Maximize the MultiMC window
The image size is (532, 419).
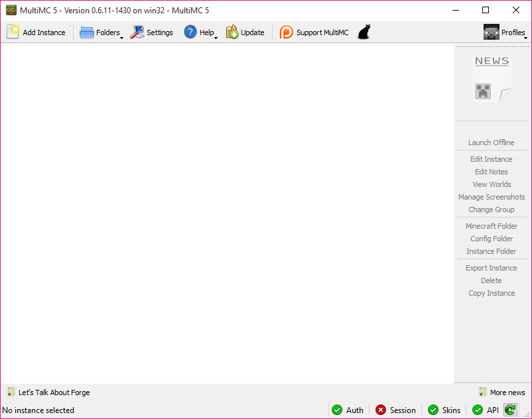pyautogui.click(x=486, y=10)
